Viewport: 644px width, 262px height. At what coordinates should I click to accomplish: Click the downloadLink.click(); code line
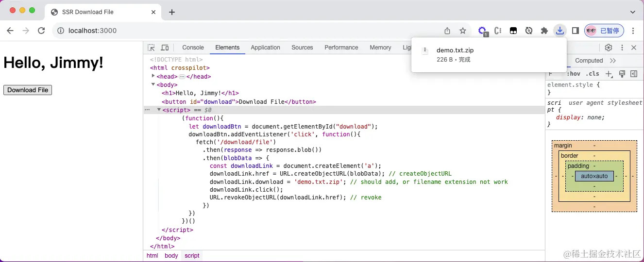pyautogui.click(x=246, y=190)
